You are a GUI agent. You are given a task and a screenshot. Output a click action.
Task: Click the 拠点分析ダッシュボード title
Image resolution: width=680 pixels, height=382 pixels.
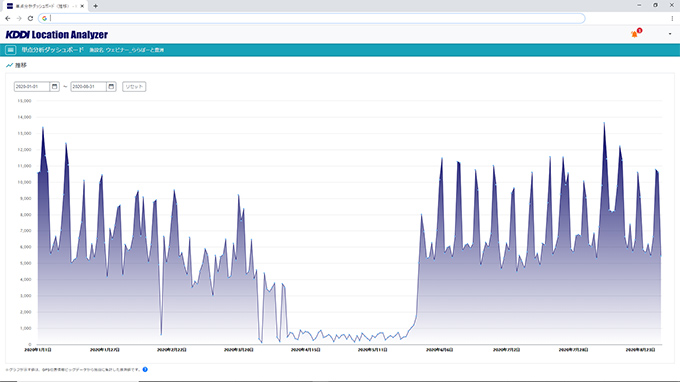52,50
